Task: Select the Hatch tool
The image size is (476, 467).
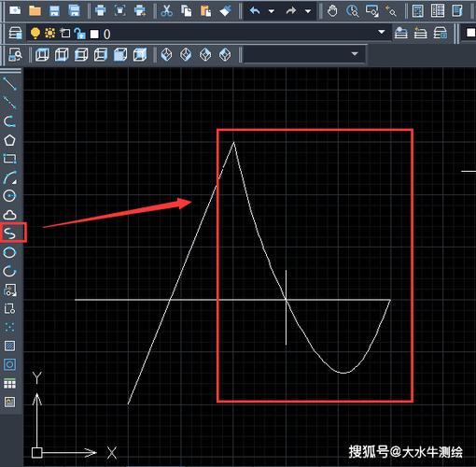Action: point(9,346)
